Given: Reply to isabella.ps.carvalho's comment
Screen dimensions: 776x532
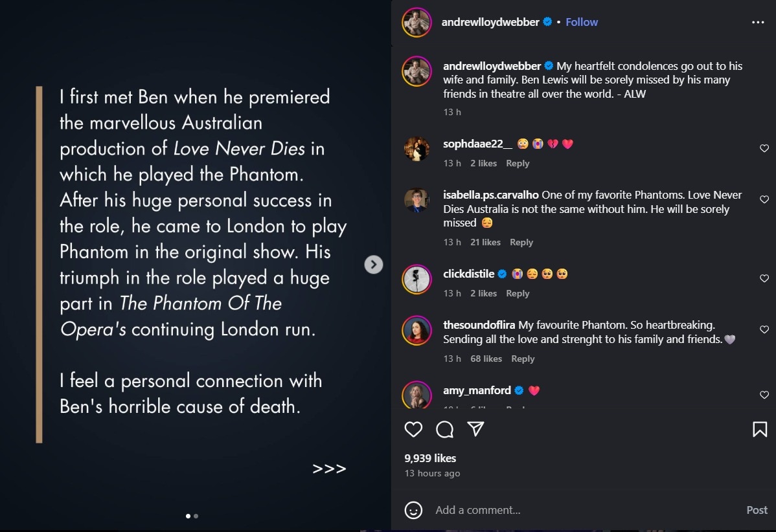Looking at the screenshot, I should coord(521,242).
